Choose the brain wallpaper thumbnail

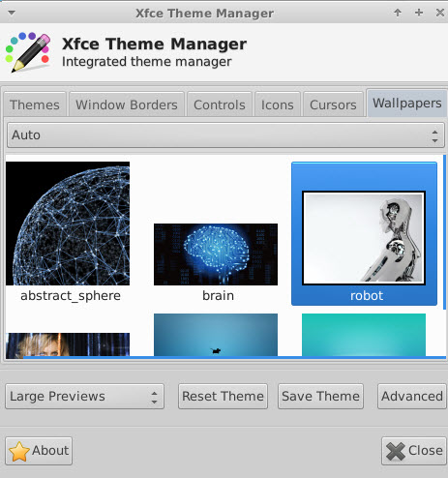click(216, 254)
